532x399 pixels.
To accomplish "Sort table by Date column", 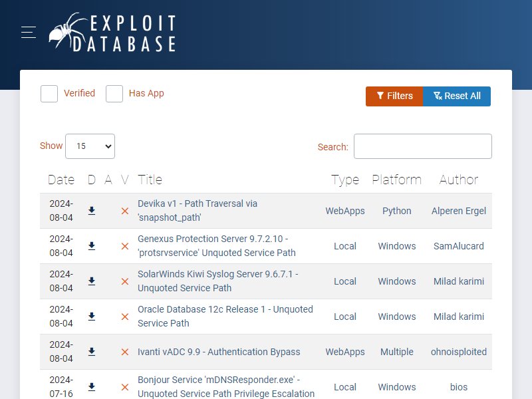I will pos(61,180).
